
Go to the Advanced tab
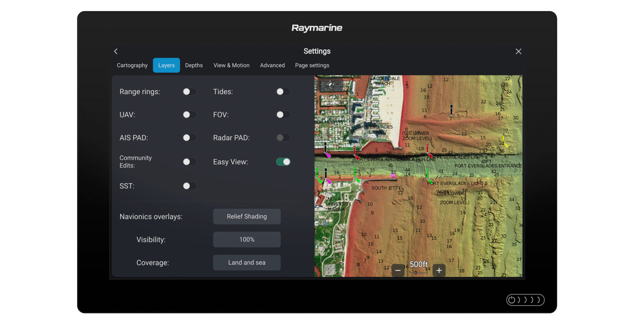click(272, 65)
